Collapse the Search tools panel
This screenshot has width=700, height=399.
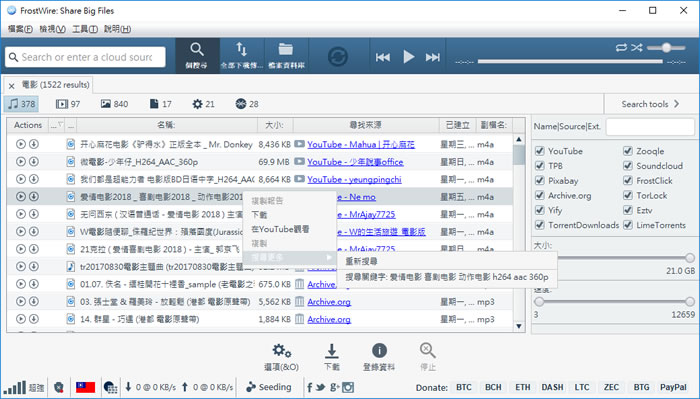coord(650,104)
